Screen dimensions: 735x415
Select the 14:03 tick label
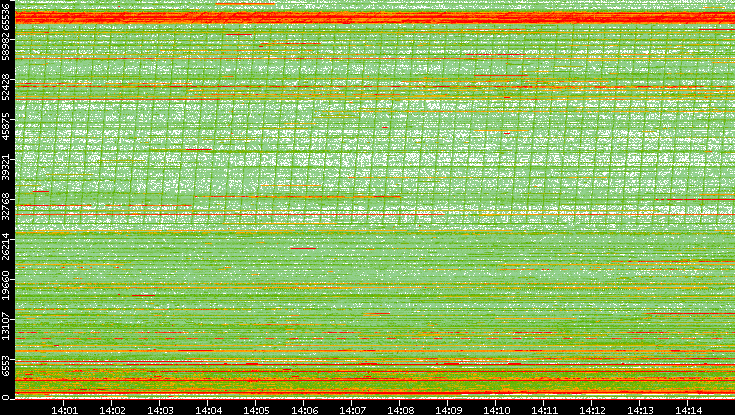click(x=160, y=410)
